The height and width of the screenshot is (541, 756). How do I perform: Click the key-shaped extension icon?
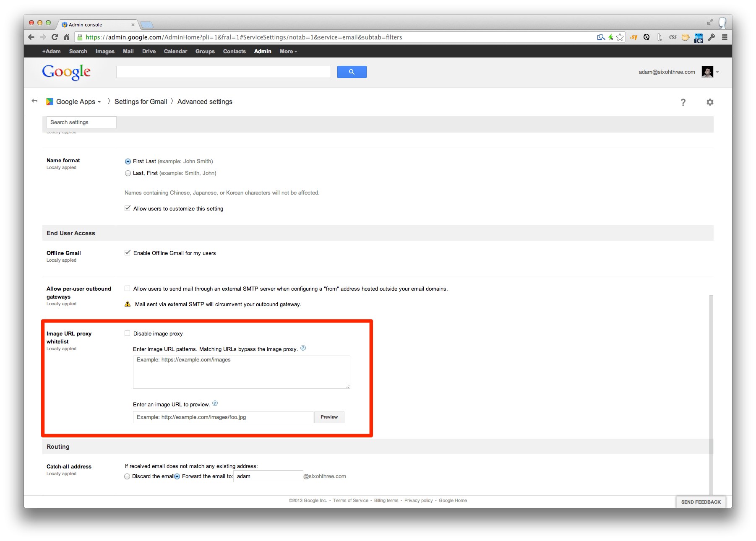712,37
